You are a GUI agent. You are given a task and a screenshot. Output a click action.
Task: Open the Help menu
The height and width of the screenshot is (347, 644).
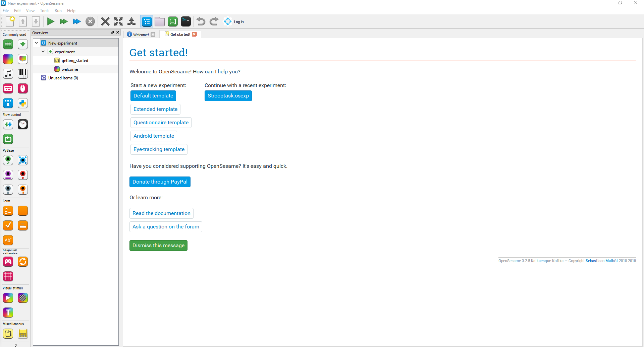[x=71, y=11]
